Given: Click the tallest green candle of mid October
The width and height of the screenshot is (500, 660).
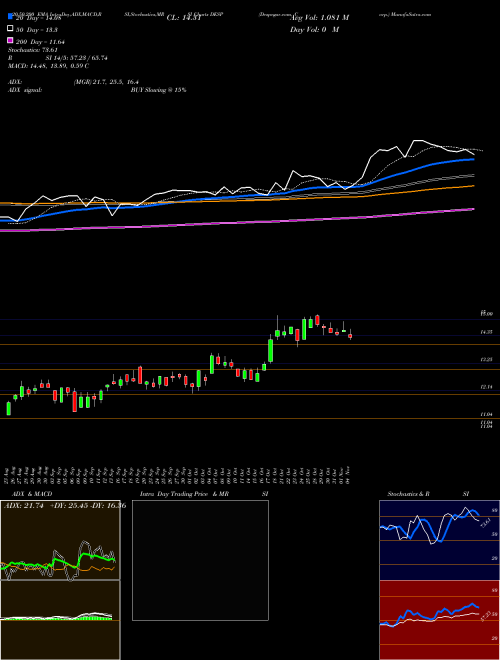Looking at the screenshot, I should (271, 350).
